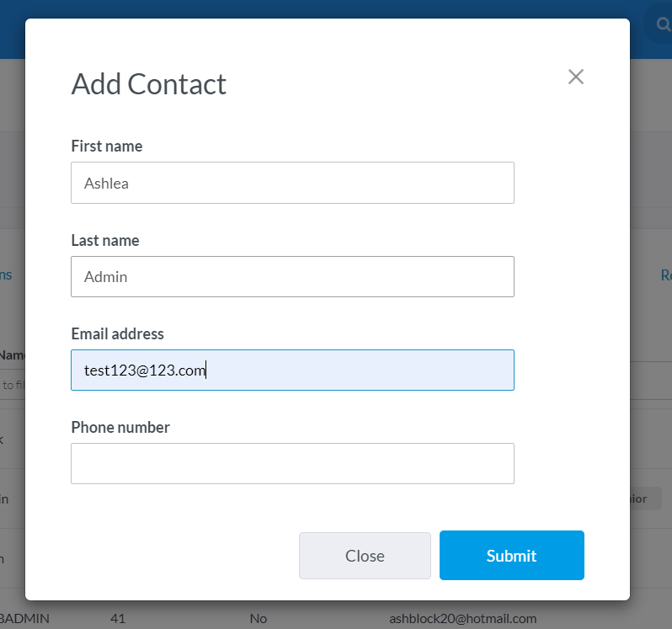Focus the First name field containing Ashlea
This screenshot has width=672, height=629.
[292, 183]
